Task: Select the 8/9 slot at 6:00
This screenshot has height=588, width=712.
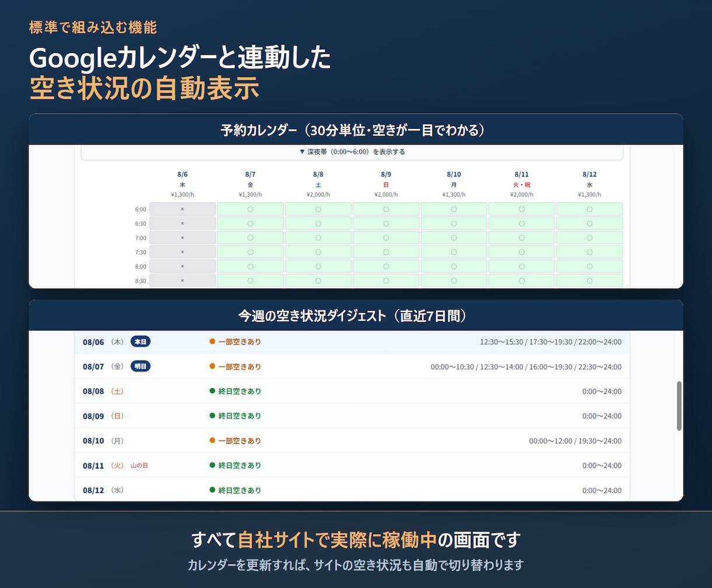Action: click(x=386, y=209)
